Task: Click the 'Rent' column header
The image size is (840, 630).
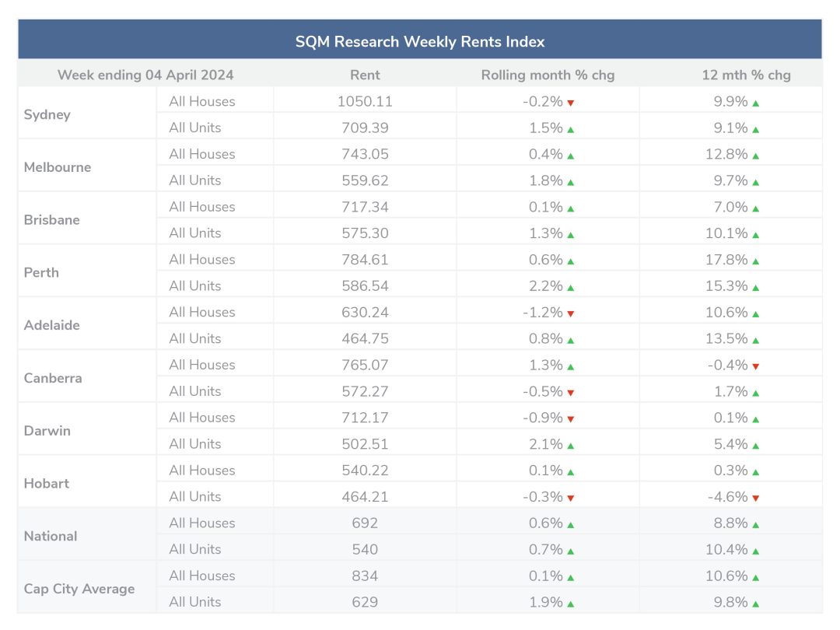Action: coord(365,75)
